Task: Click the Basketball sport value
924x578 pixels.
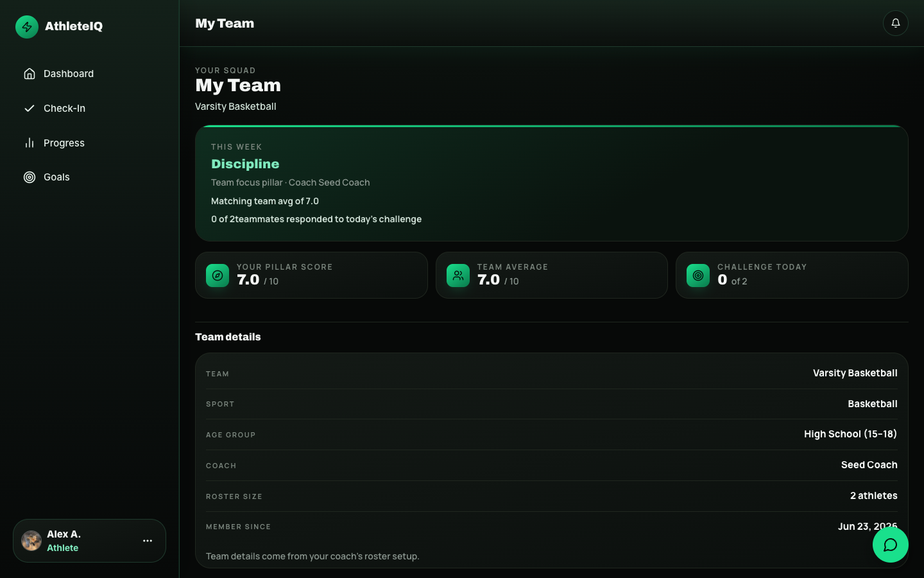Action: pyautogui.click(x=873, y=404)
